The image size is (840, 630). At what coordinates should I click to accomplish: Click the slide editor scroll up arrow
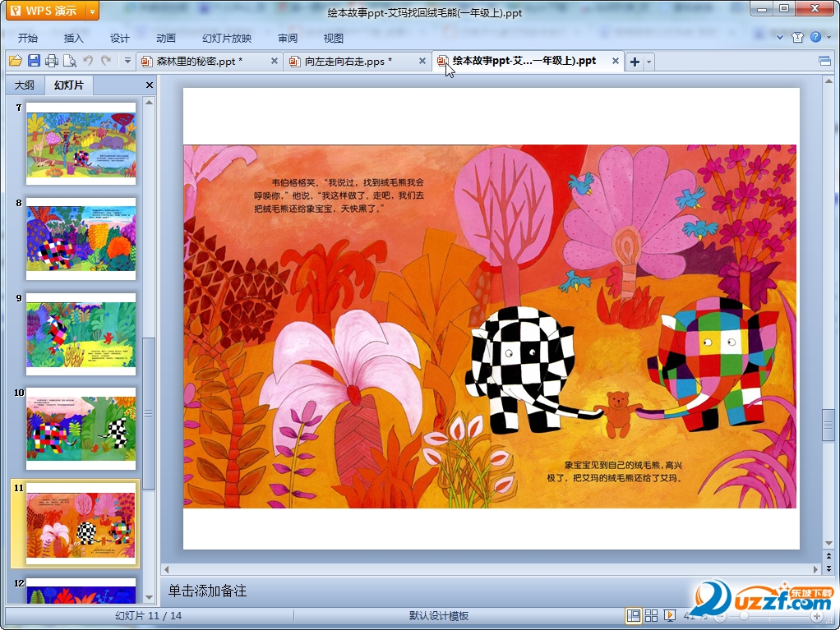pos(828,81)
